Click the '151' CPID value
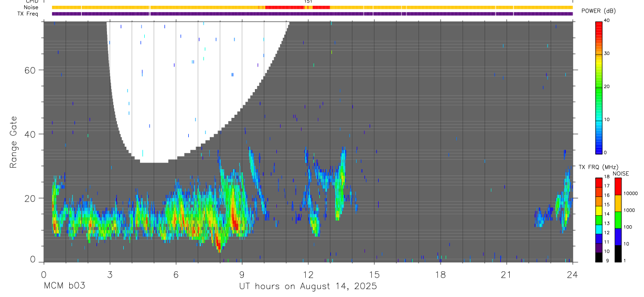The width and height of the screenshot is (644, 297). pyautogui.click(x=308, y=2)
